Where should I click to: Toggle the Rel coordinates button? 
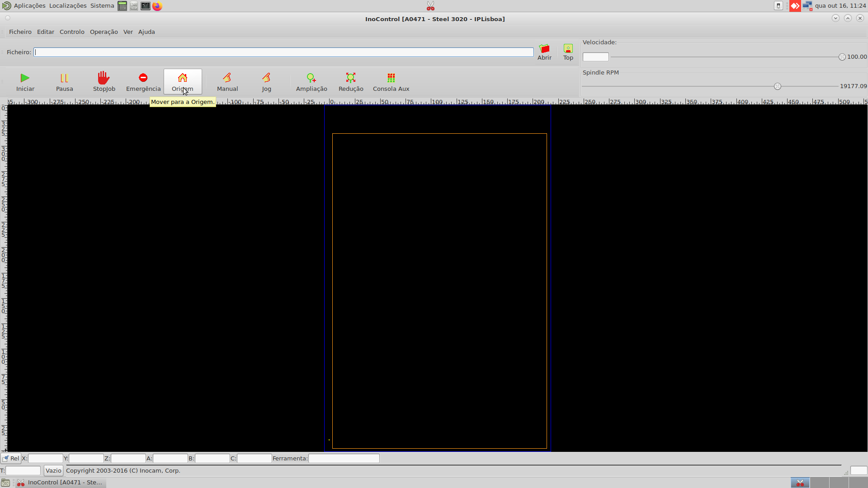coord(11,458)
